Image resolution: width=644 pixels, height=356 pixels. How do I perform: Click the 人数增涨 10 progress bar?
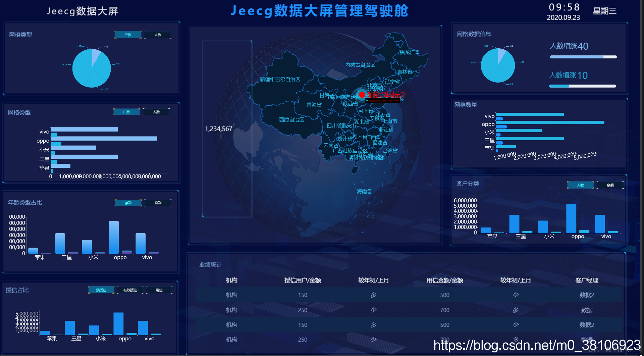583,86
